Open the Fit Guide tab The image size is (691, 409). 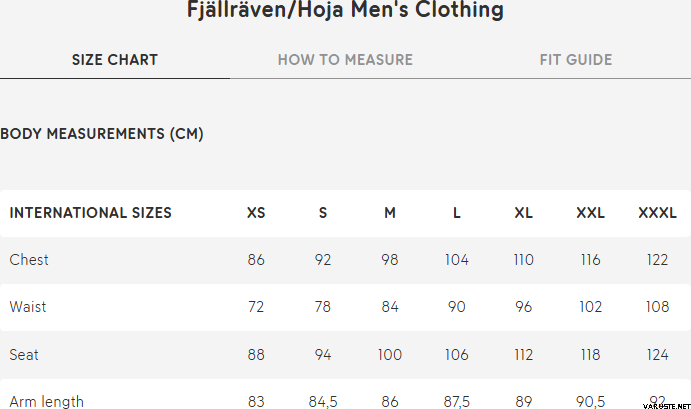point(576,60)
